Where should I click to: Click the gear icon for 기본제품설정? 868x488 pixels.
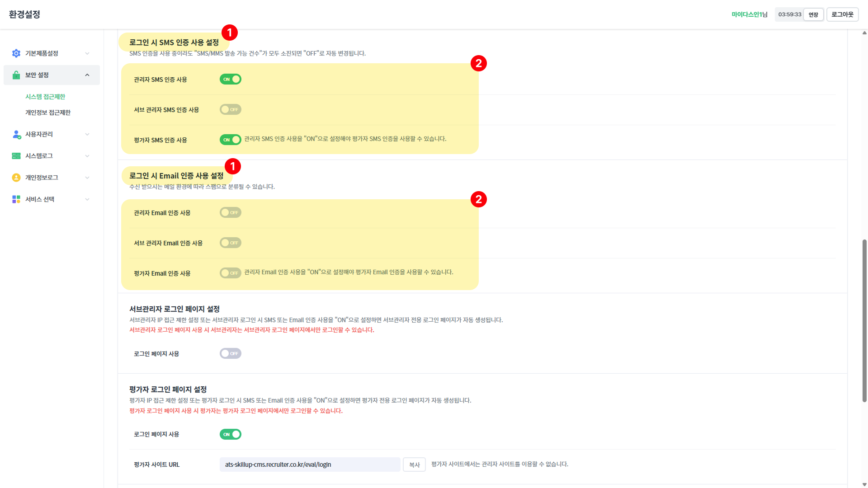click(x=16, y=53)
